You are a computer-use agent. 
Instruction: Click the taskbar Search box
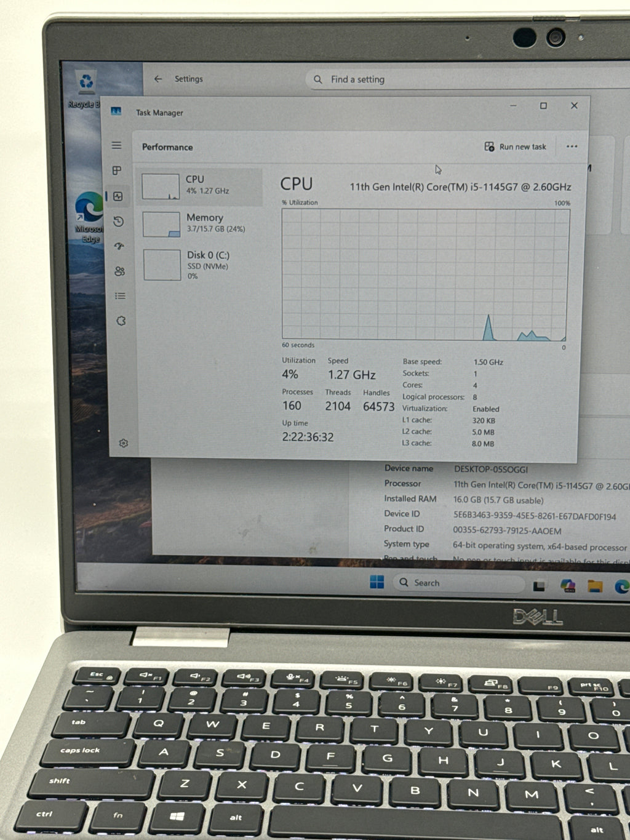tap(459, 583)
